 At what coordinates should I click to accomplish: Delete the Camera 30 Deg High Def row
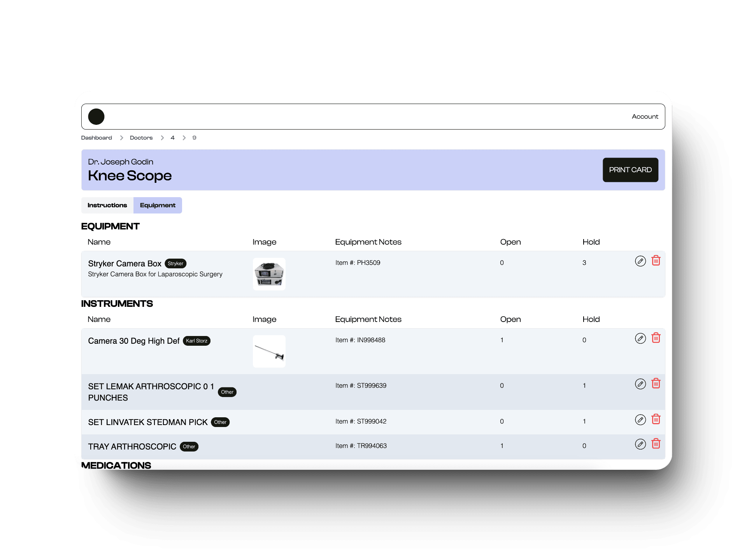pos(656,338)
